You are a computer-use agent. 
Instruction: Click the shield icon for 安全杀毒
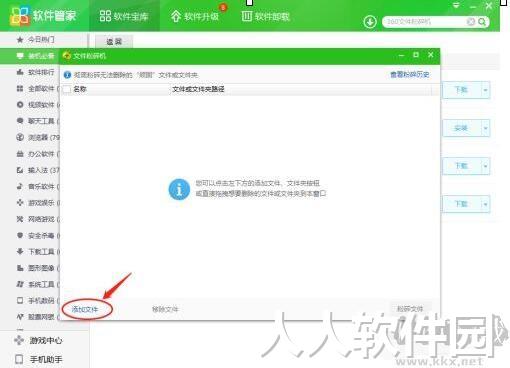tap(20, 235)
